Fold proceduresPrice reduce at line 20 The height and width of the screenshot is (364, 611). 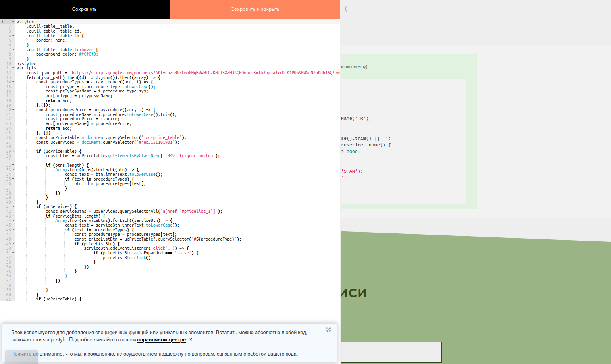click(x=13, y=110)
